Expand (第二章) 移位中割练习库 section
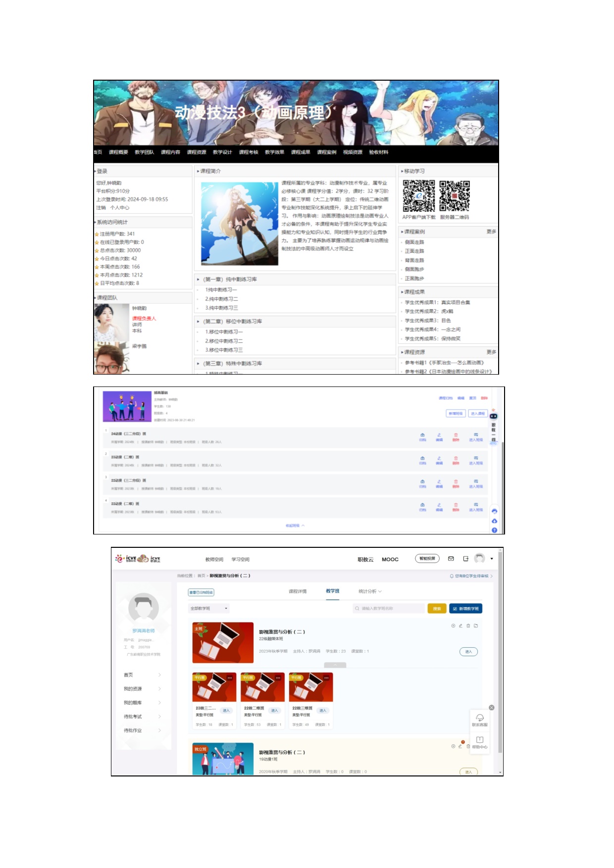614x868 pixels. point(232,322)
